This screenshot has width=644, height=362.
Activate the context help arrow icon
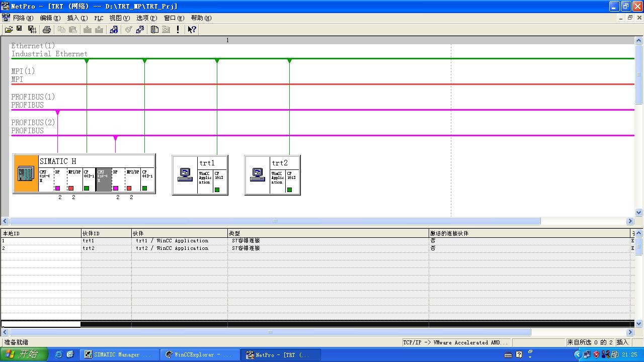192,30
